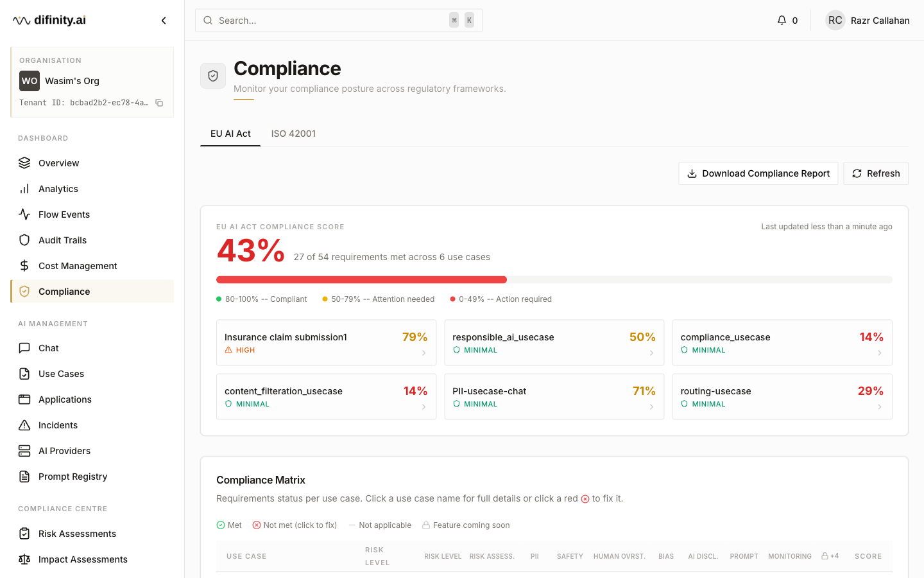Open the notifications bell

coord(782,21)
